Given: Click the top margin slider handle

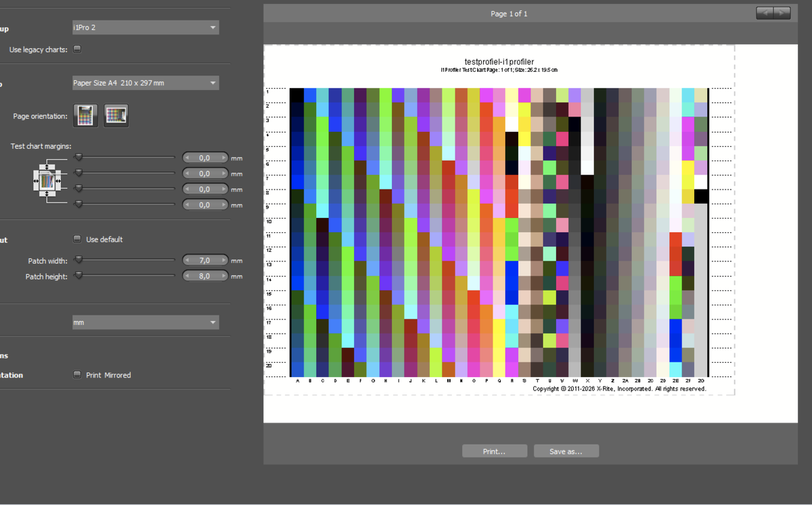Looking at the screenshot, I should pos(78,157).
